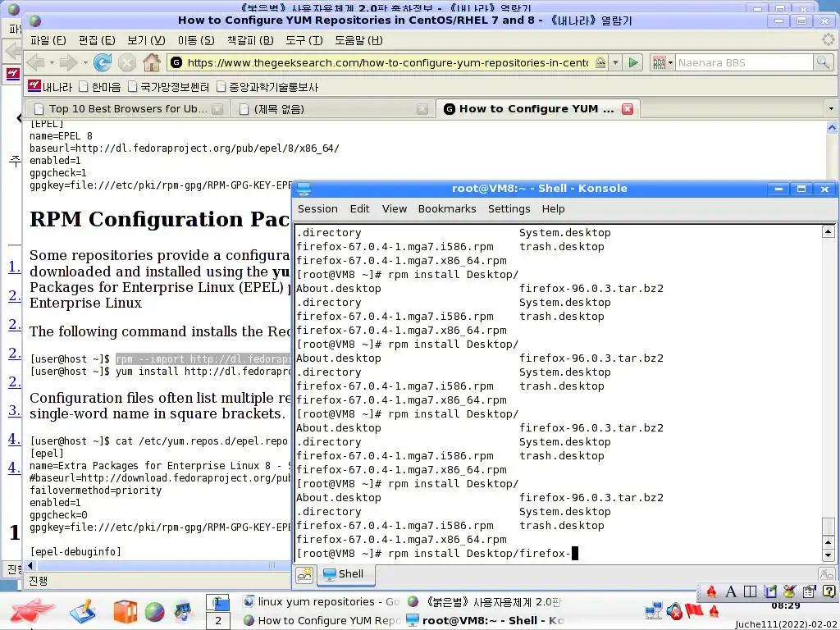The width and height of the screenshot is (840, 630).
Task: Click the clock showing 08:29
Action: pos(785,606)
